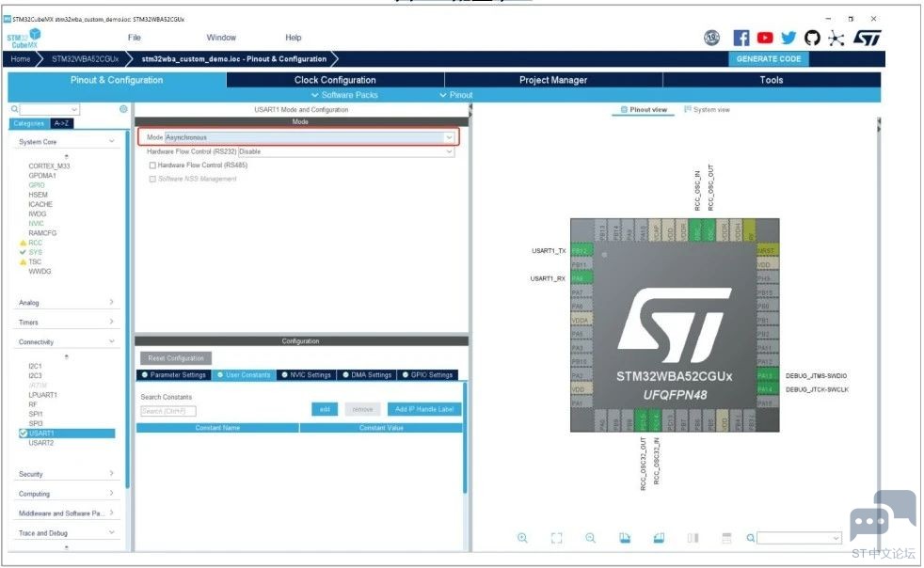Switch to Project Manager tab
Image resolution: width=924 pixels, height=568 pixels.
point(552,80)
